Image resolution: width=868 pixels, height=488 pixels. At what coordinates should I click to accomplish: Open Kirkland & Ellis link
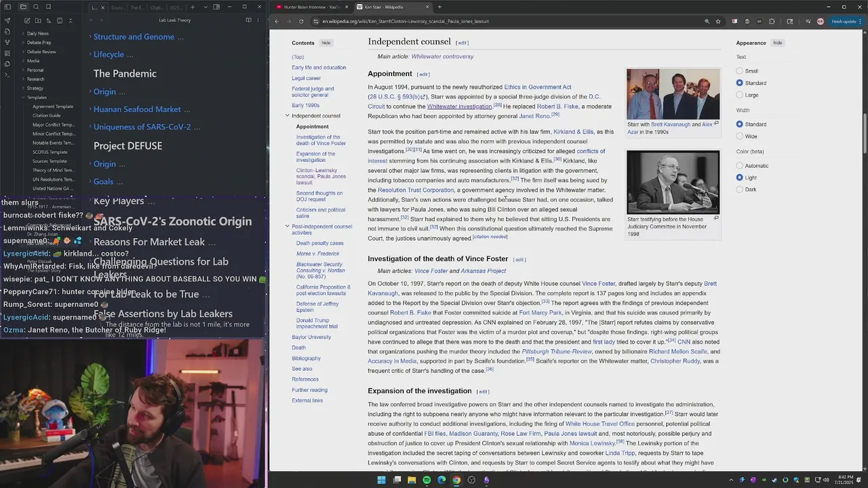(x=573, y=131)
